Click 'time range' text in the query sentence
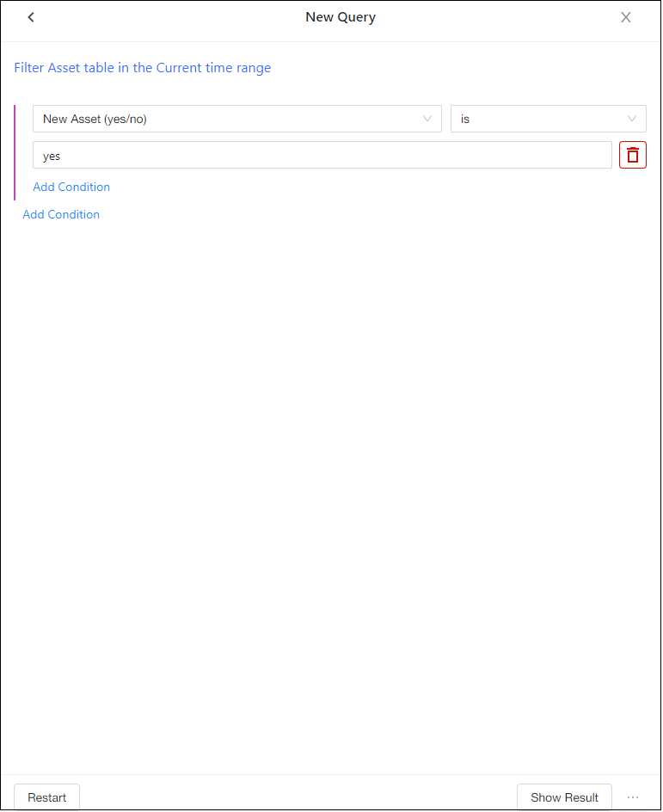The image size is (663, 812). (238, 68)
